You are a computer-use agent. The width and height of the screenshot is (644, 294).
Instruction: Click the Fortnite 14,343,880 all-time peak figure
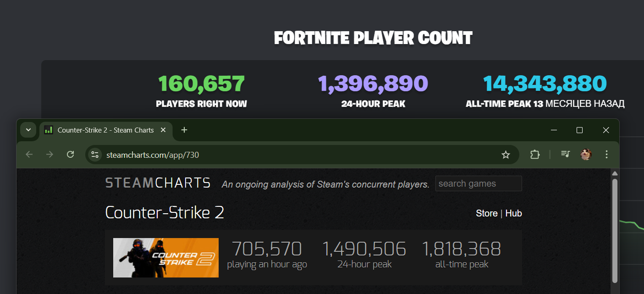tap(545, 84)
